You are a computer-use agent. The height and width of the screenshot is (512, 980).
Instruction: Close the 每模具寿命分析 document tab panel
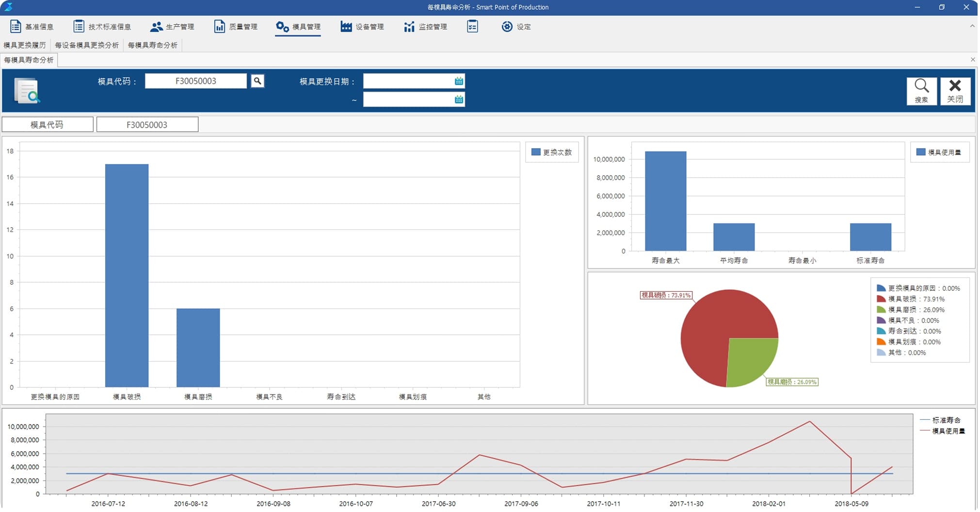pos(973,60)
